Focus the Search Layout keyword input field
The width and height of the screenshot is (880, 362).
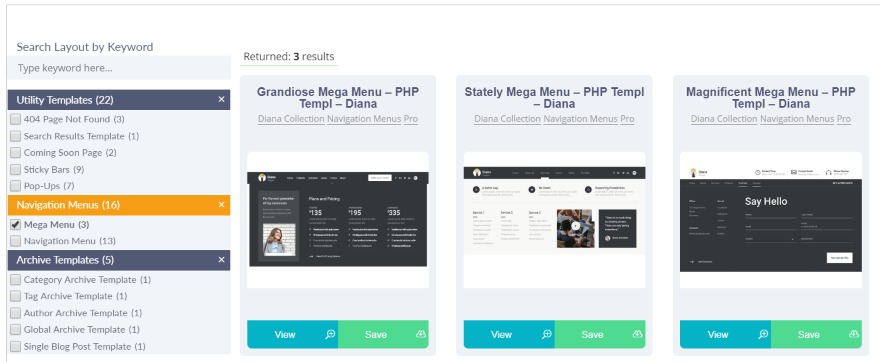[119, 68]
